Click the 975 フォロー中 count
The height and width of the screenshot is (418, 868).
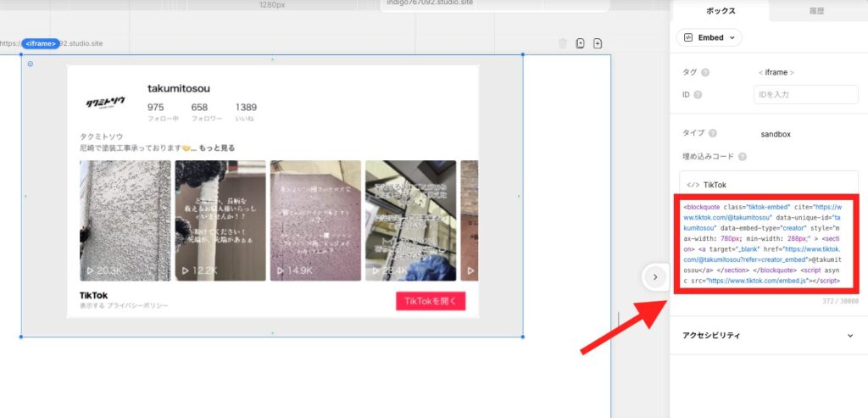click(163, 112)
